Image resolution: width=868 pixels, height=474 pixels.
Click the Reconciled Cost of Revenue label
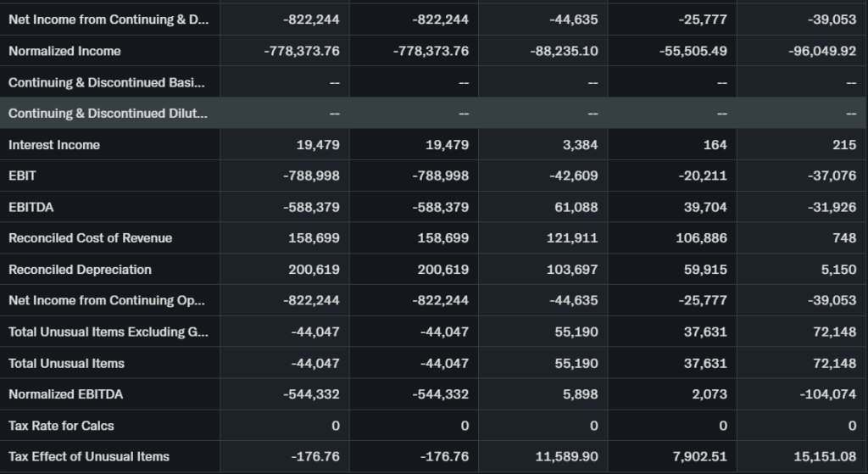[90, 238]
